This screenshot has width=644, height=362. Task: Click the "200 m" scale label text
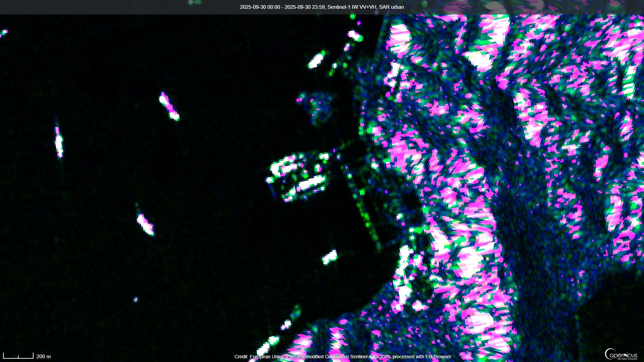pos(43,357)
